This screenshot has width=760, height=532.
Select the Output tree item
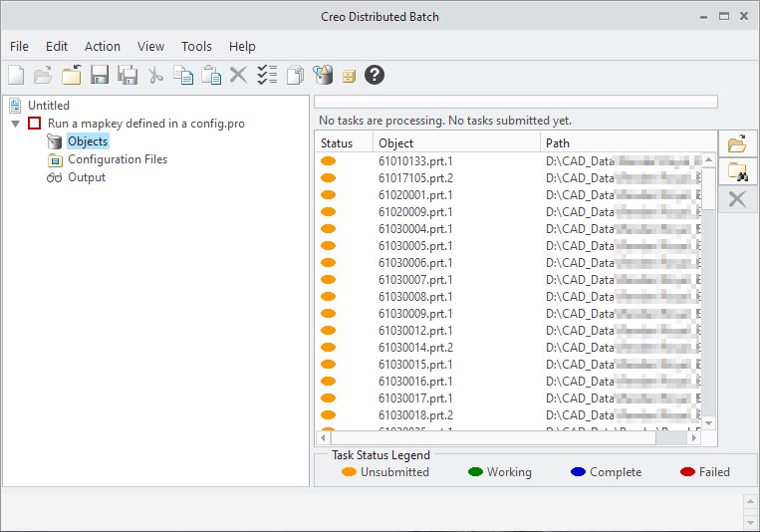click(x=87, y=177)
